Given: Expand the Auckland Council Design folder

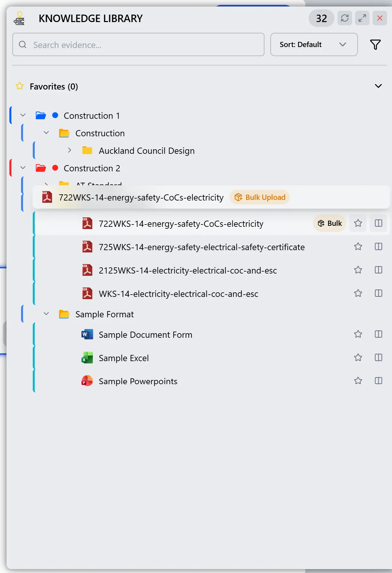Looking at the screenshot, I should pos(69,150).
